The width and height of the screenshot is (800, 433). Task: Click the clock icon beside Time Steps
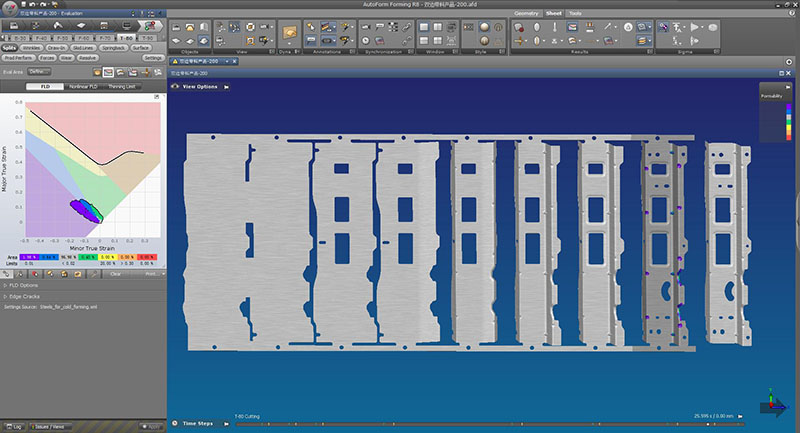175,423
